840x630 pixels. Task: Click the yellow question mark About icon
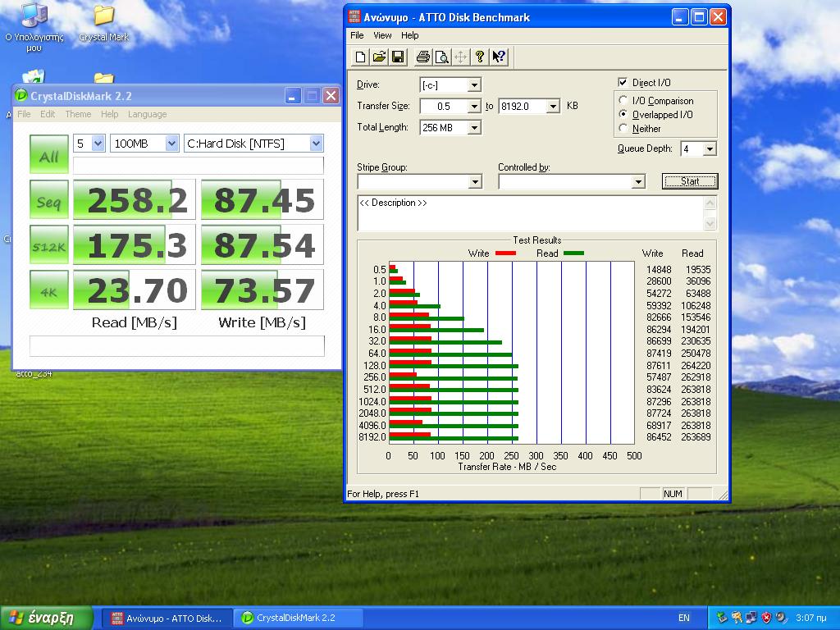[x=479, y=57]
